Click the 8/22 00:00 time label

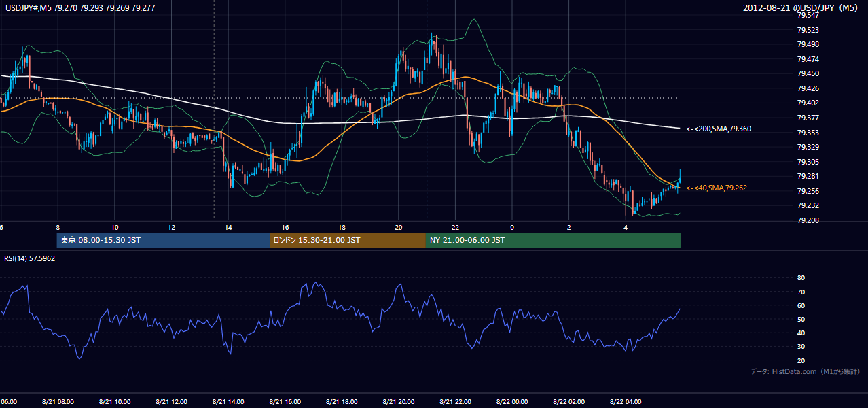[x=512, y=401]
